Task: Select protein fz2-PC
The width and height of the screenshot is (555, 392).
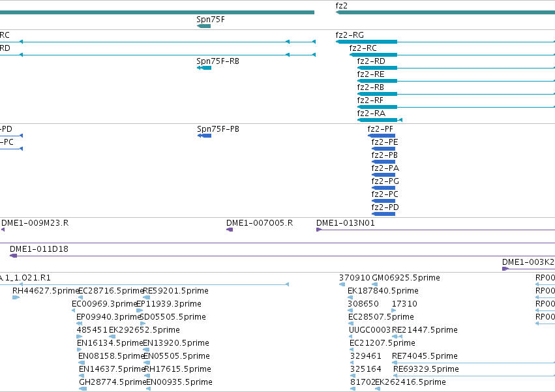Action: [383, 201]
